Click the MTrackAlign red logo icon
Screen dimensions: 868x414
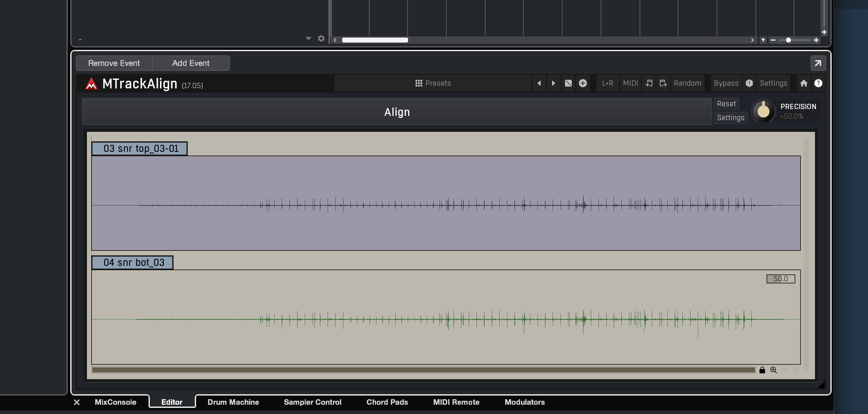(x=91, y=83)
